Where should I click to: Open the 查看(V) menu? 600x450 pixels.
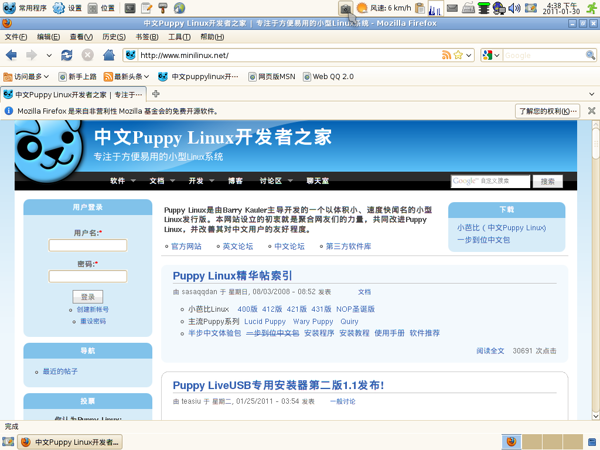tap(81, 37)
